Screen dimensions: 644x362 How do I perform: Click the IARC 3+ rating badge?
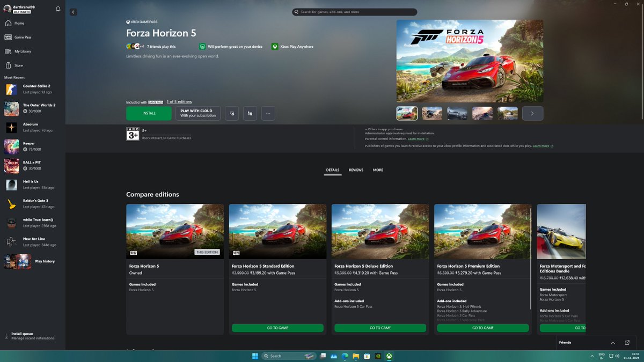point(133,134)
